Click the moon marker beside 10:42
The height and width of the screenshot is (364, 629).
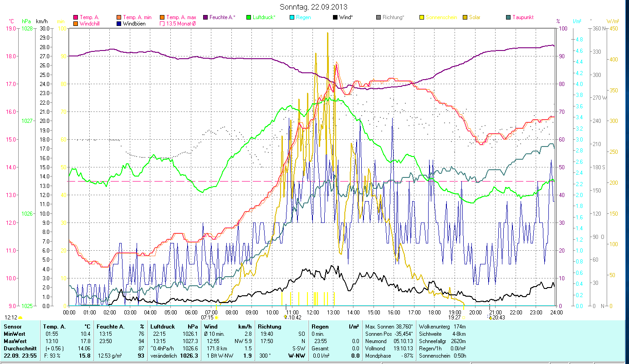286,317
